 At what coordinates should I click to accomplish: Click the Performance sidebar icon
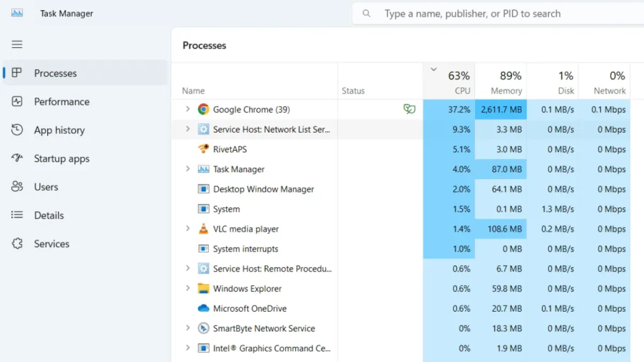pyautogui.click(x=17, y=101)
